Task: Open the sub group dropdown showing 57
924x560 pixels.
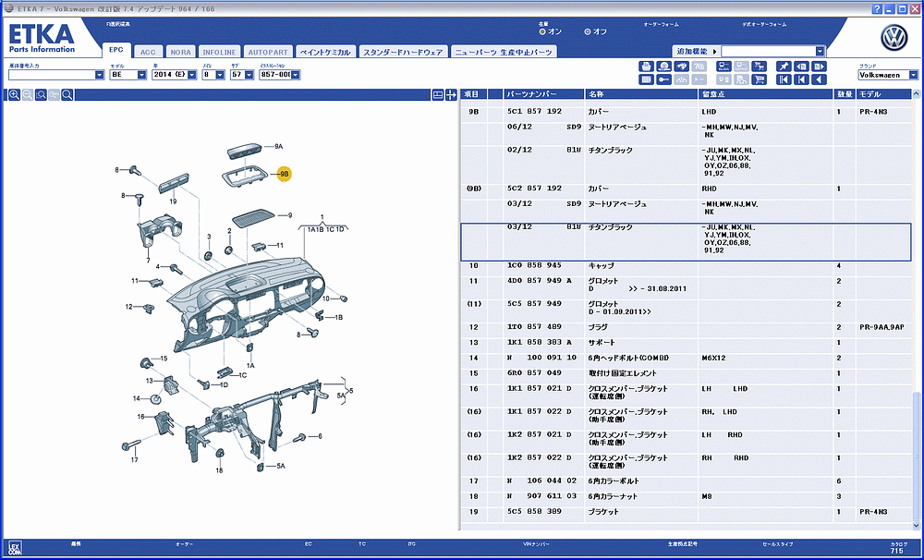Action: point(249,75)
